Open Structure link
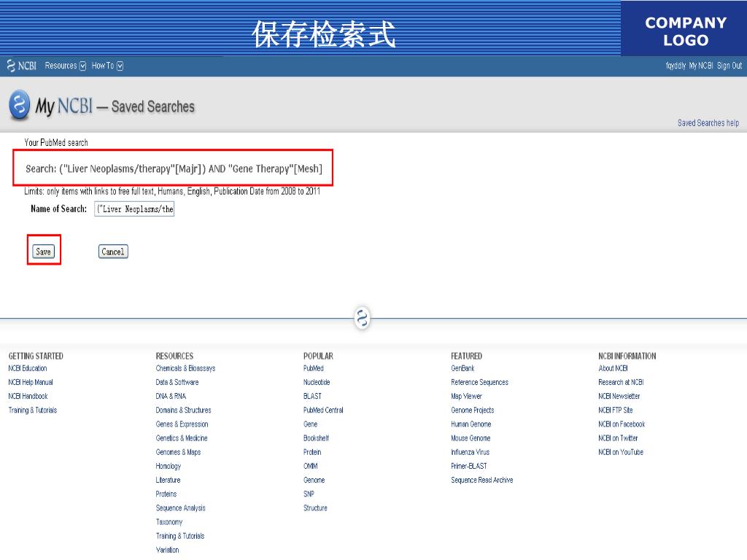The height and width of the screenshot is (560, 747). coord(315,508)
